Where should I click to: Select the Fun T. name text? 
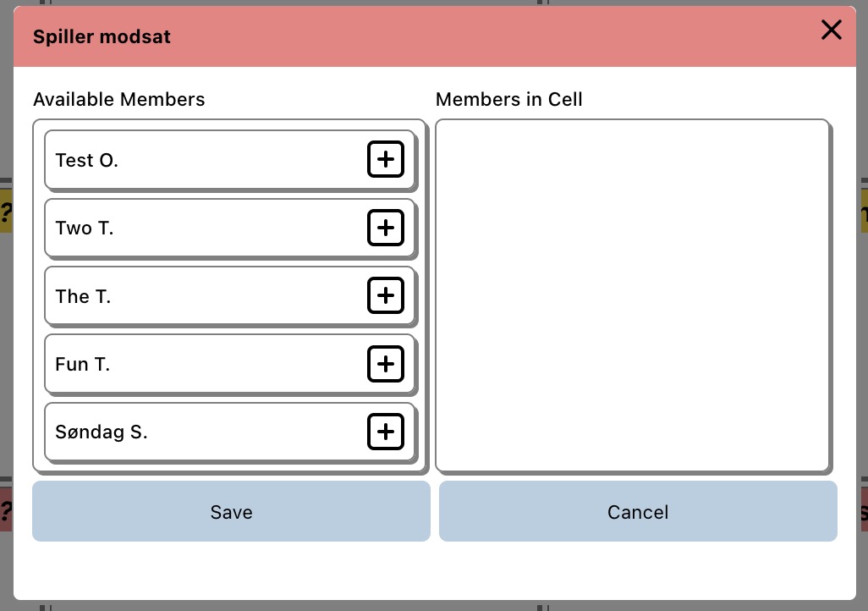[x=82, y=364]
